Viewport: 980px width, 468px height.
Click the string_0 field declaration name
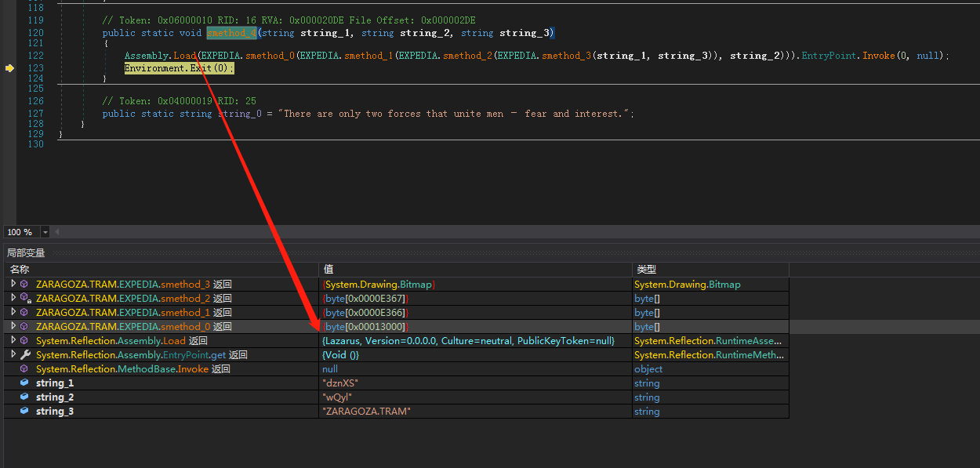click(240, 114)
